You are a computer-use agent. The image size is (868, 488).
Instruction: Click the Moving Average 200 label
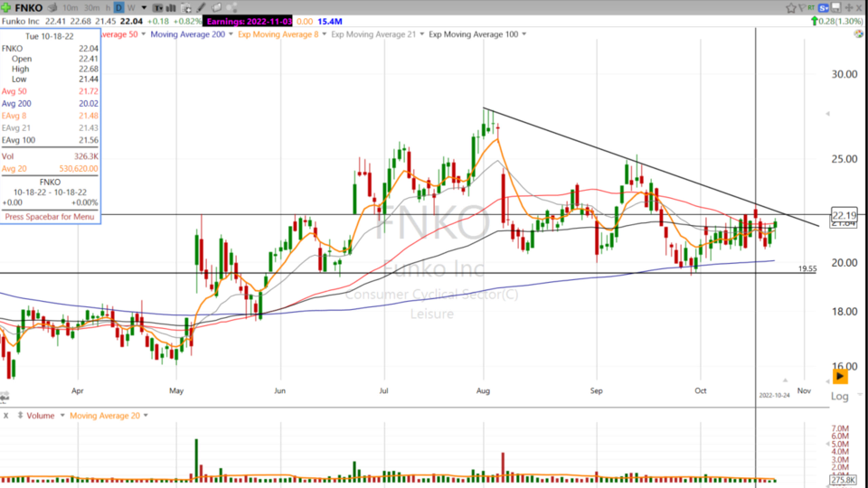click(188, 34)
